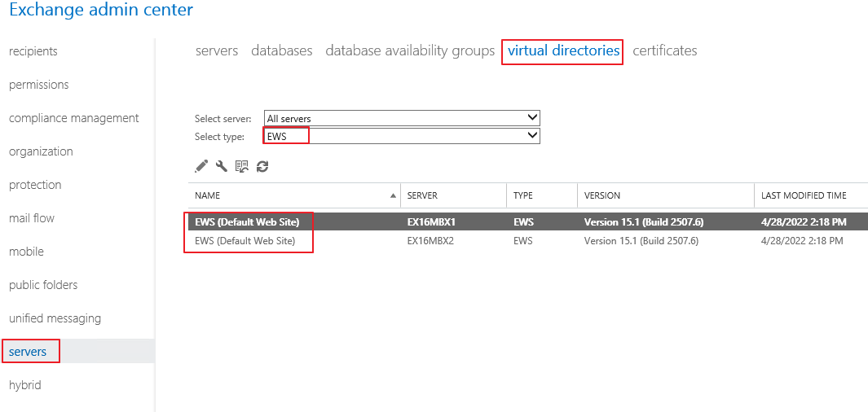868x412 pixels.
Task: Select EWS (Default Web Site) row for EX16MBX1
Action: (x=528, y=222)
